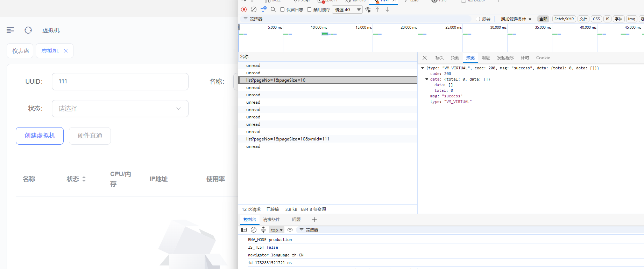Open live expression eye icon
644x269 pixels.
[x=290, y=230]
